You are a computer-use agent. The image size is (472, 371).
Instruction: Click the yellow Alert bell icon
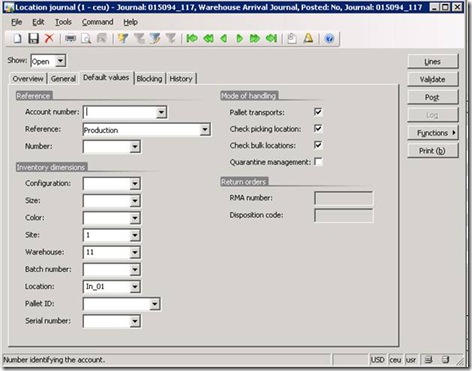point(308,38)
